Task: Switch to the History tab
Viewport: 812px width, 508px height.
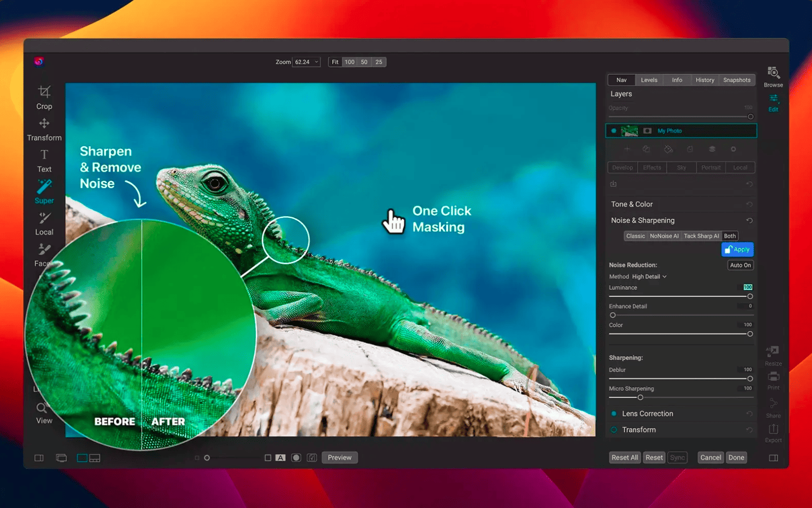Action: pos(705,80)
